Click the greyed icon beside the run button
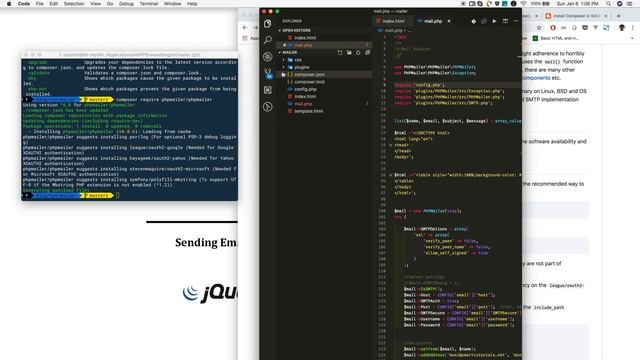This screenshot has height=360, width=640. click(484, 21)
